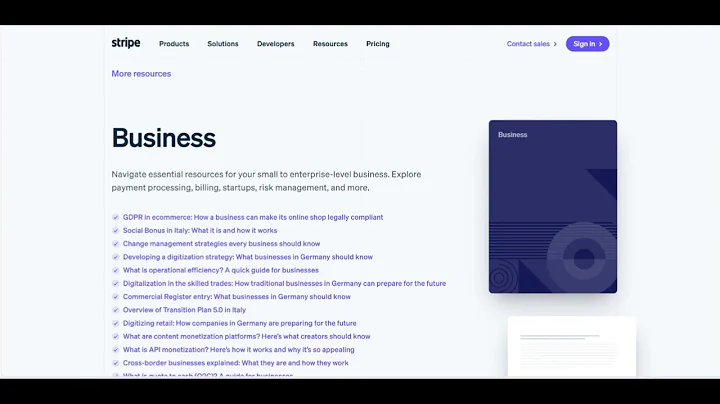Click check icon beside Transition Plan 5.0

click(x=116, y=310)
